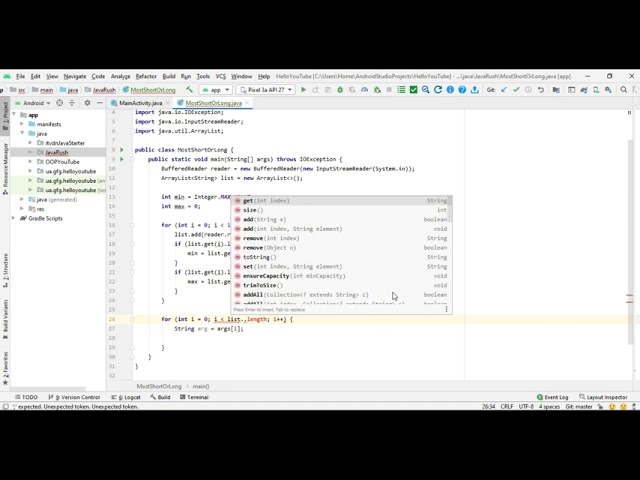Screen dimensions: 640x480
Task: Open the Android project view dropdown
Action: click(x=33, y=103)
